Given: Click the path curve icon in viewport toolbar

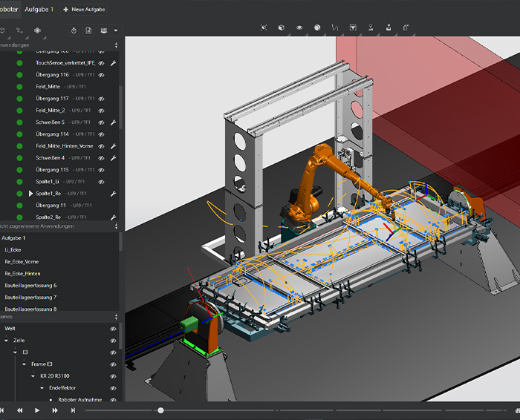Looking at the screenshot, I should (335, 27).
